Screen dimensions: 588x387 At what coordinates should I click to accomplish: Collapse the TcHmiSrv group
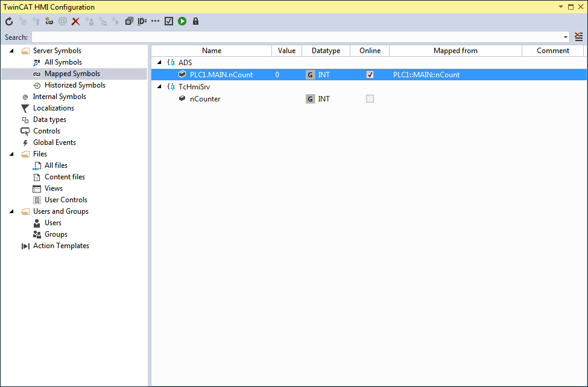159,87
